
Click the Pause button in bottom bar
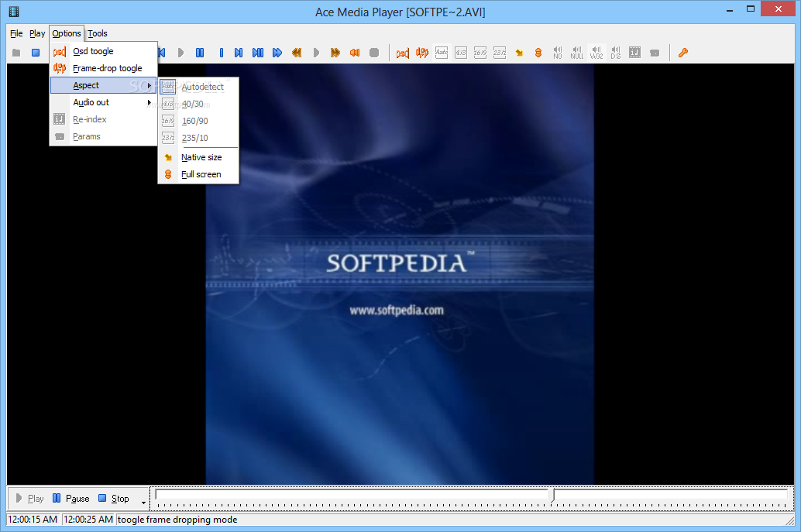[71, 498]
